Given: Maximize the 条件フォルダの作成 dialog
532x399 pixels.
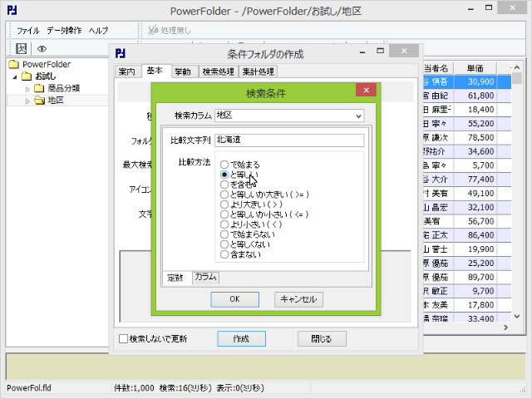Looking at the screenshot, I should coord(381,51).
